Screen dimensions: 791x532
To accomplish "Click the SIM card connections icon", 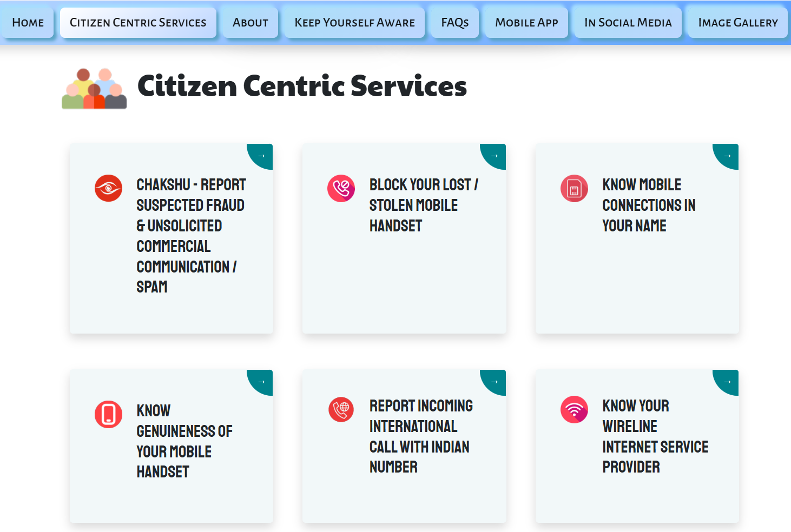I will (x=574, y=188).
